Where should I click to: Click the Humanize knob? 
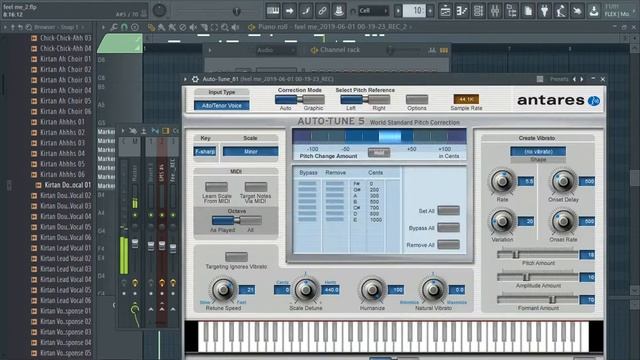372,290
